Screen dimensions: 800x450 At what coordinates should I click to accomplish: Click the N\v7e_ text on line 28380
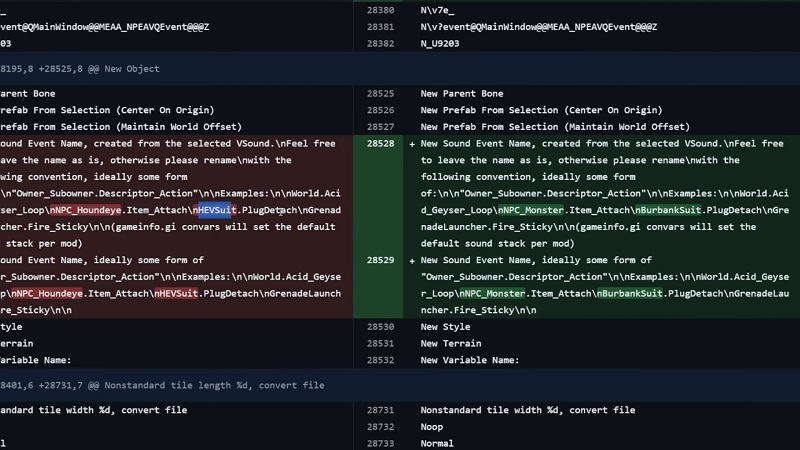coord(438,9)
